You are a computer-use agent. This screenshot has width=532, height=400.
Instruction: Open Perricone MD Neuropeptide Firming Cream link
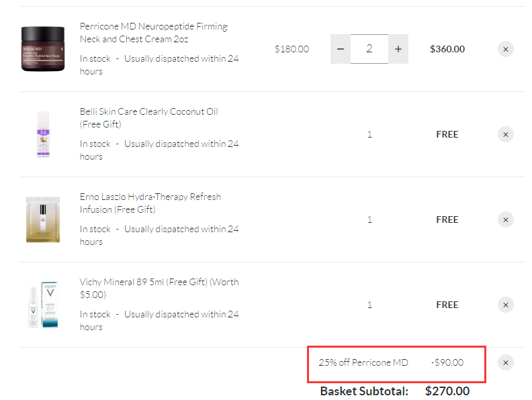click(154, 33)
